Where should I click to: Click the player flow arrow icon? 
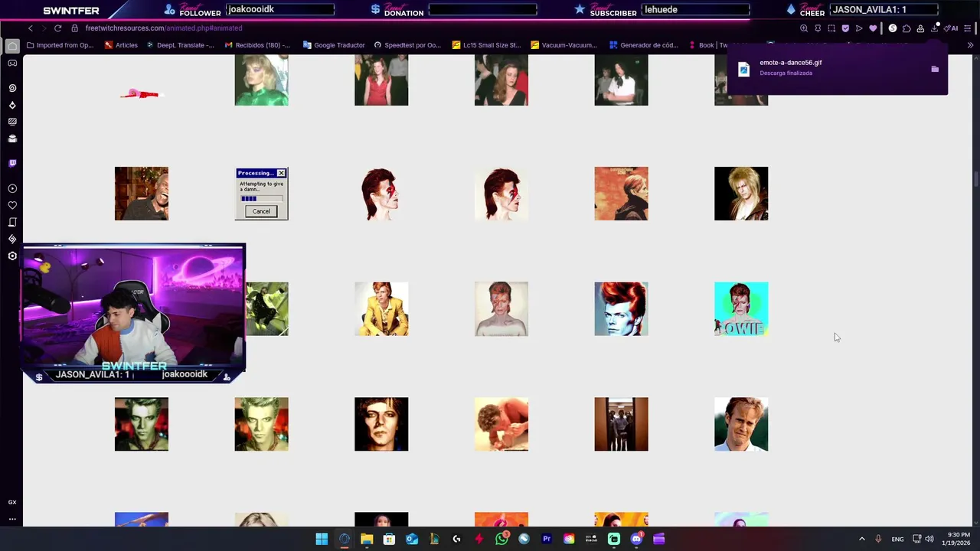pyautogui.click(x=859, y=28)
